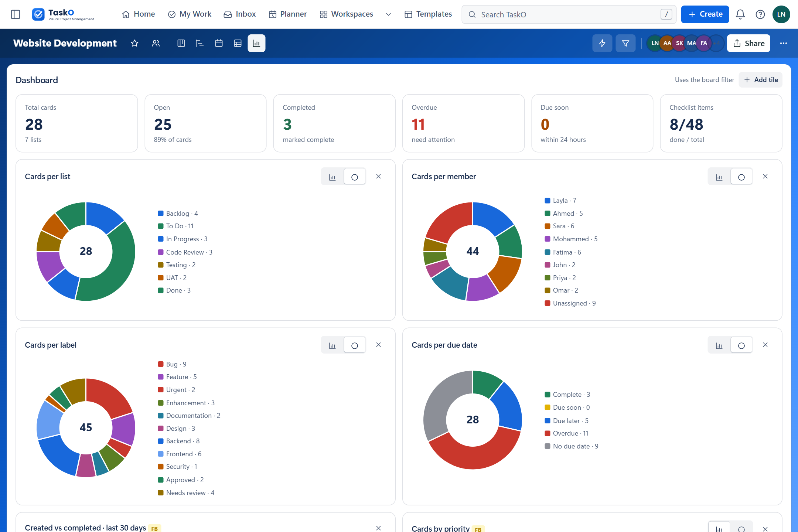Open the Planner

(288, 14)
